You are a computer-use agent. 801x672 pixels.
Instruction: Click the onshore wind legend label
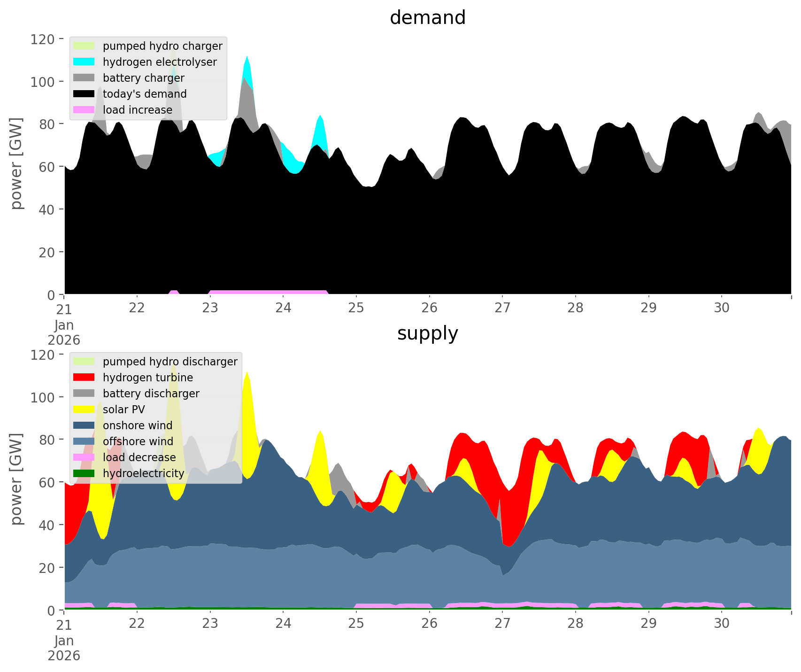point(138,425)
